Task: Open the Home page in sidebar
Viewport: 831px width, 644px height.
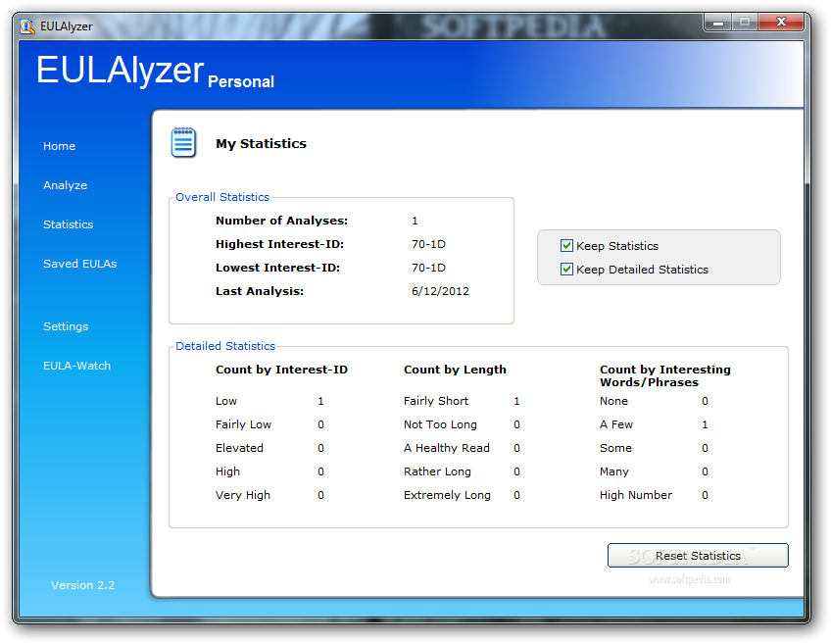Action: (x=60, y=146)
